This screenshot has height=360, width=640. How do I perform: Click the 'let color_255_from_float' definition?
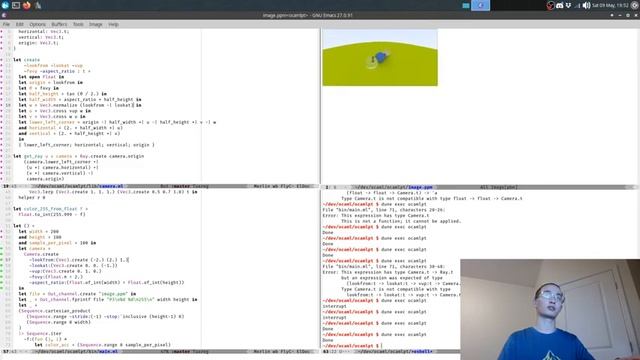(50, 209)
